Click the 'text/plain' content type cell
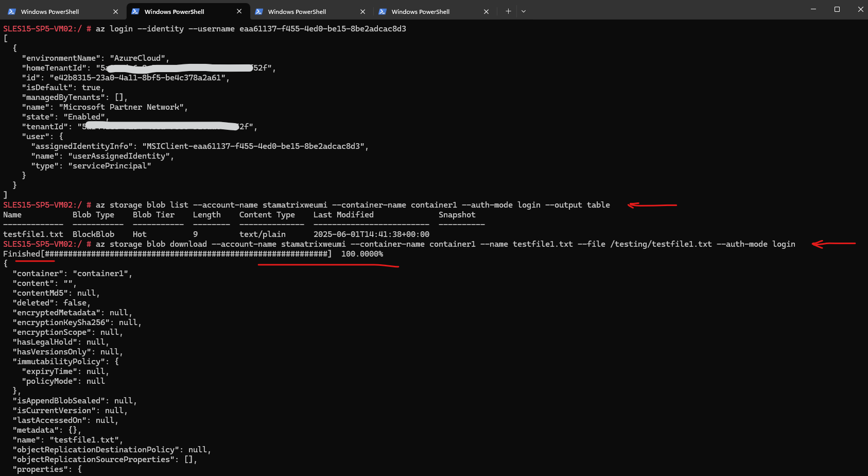 (263, 234)
